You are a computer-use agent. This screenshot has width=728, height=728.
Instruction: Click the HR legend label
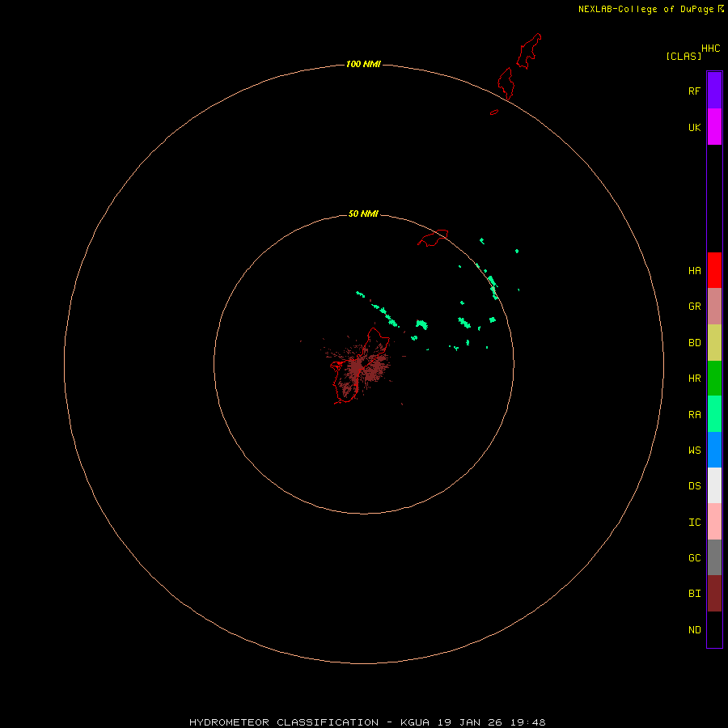(694, 379)
